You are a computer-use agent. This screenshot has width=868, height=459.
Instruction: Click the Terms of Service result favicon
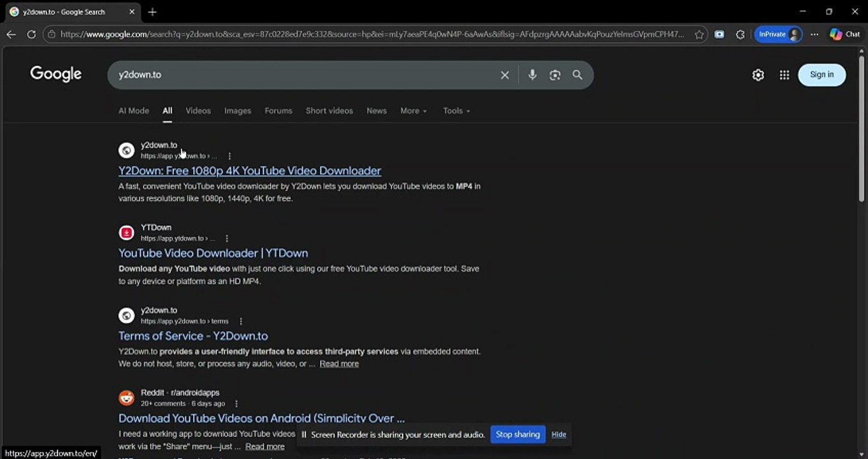pyautogui.click(x=126, y=316)
